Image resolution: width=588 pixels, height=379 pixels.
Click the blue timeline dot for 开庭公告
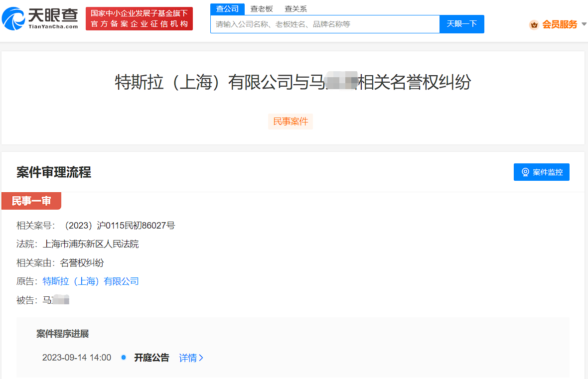(x=124, y=357)
